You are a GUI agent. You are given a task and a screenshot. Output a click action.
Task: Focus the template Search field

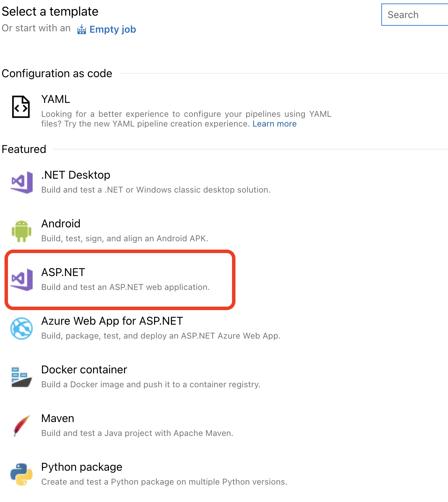coord(415,15)
